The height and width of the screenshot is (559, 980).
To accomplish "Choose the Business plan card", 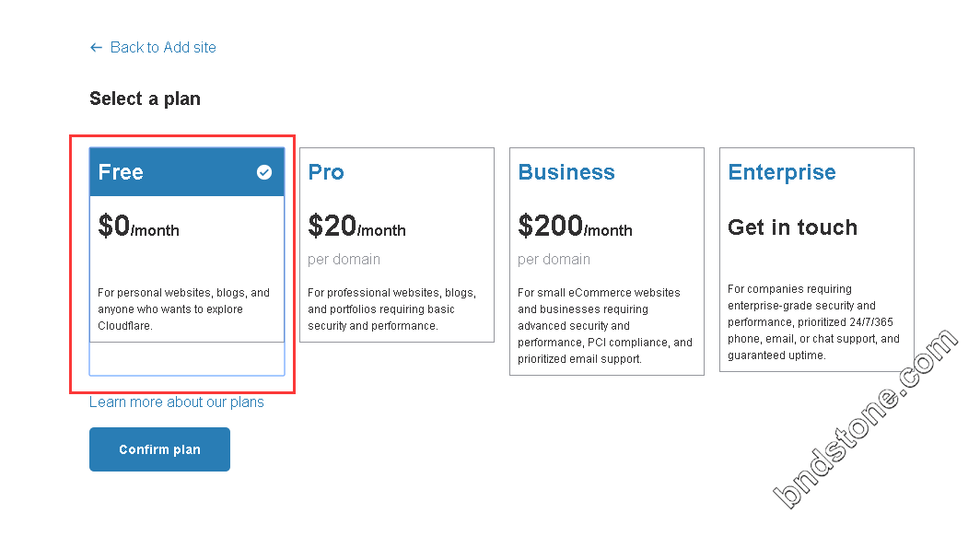I will (607, 261).
